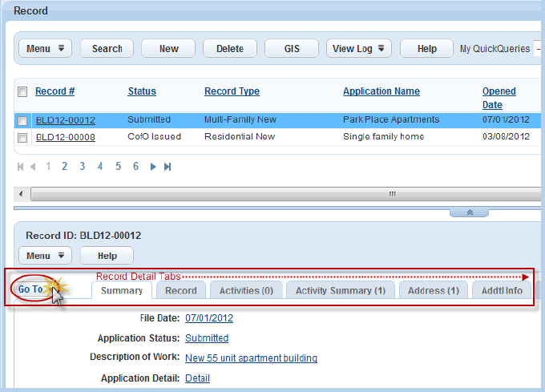Collapse record list panel double chevron
545x392 pixels.
pyautogui.click(x=469, y=212)
